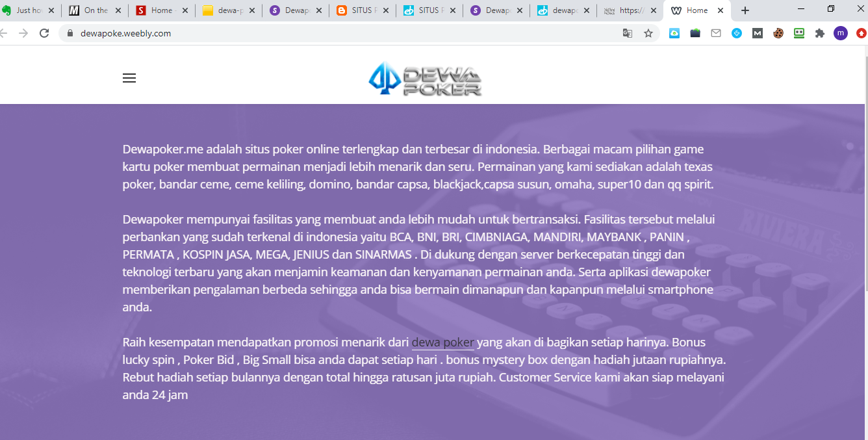868x440 pixels.
Task: Switch to the 'Just how' Evernote tab
Action: click(x=26, y=10)
